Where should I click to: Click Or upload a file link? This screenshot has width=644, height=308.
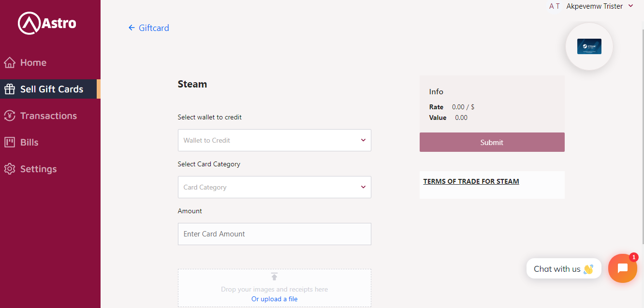[x=275, y=299]
